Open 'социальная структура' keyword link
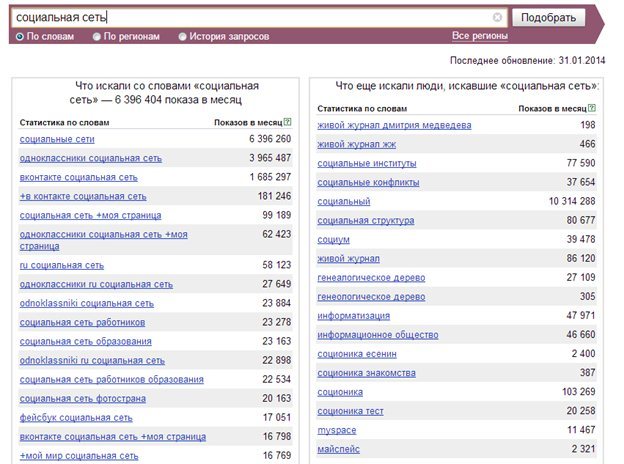This screenshot has width=624, height=464. tap(365, 221)
